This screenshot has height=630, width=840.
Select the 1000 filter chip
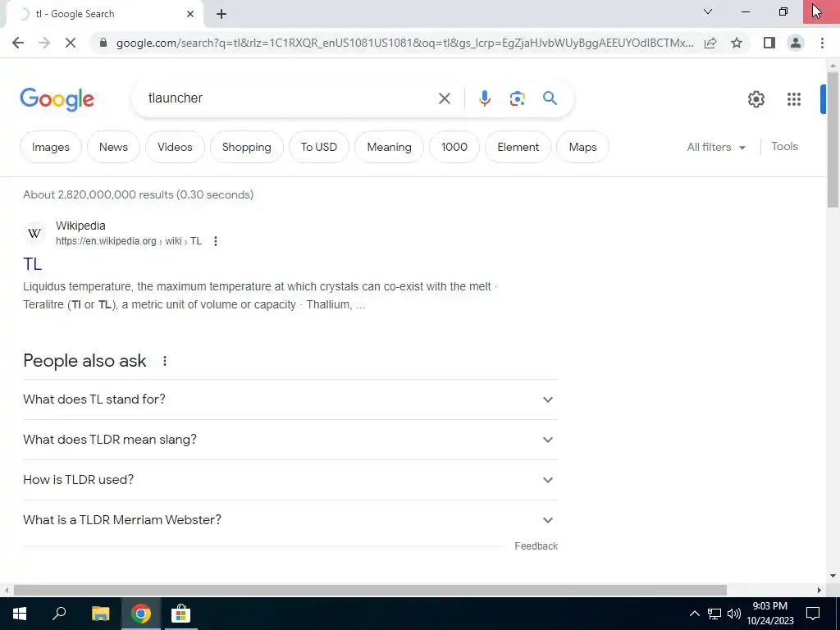(454, 147)
